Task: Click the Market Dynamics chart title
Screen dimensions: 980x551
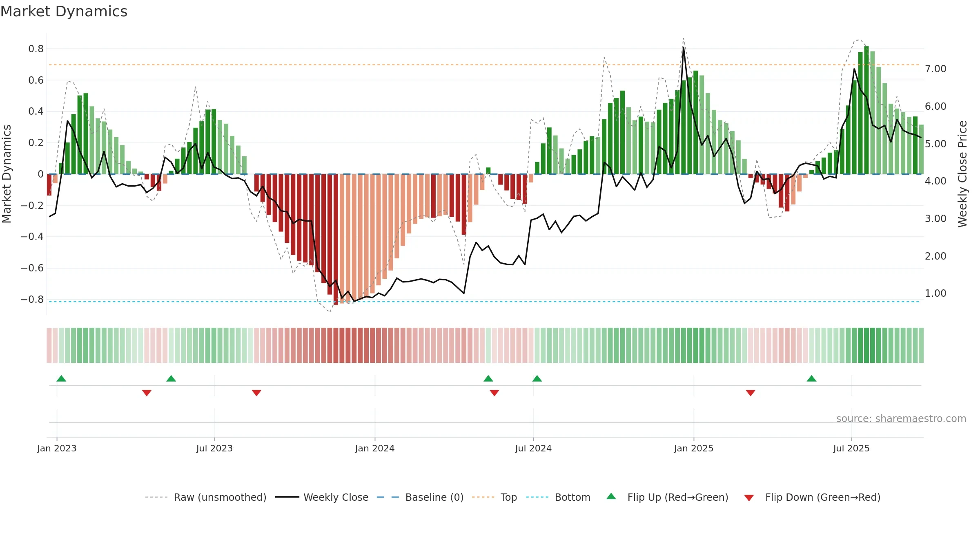Action: tap(64, 11)
